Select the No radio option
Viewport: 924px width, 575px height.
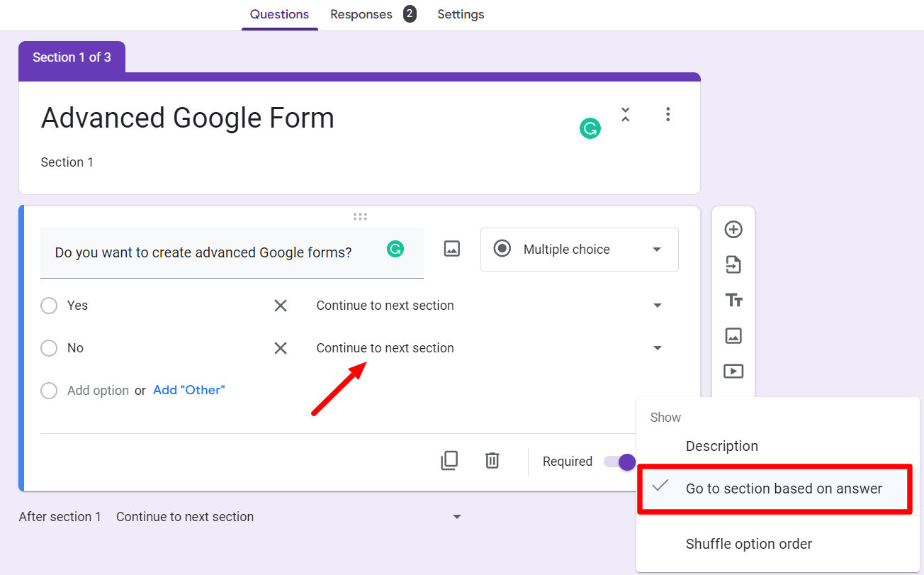pyautogui.click(x=49, y=348)
